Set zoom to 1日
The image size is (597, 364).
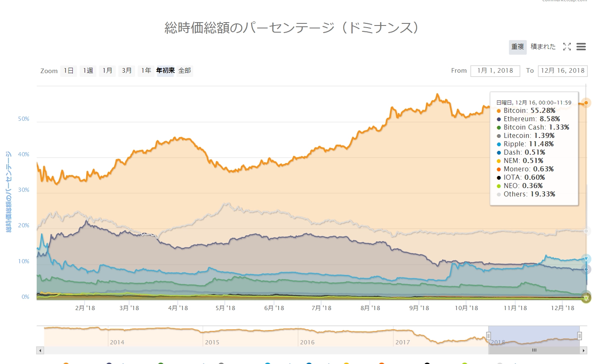[x=69, y=71]
